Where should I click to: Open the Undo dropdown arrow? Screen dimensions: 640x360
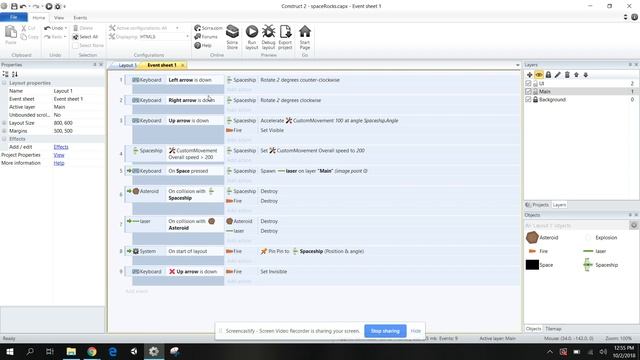tap(66, 28)
